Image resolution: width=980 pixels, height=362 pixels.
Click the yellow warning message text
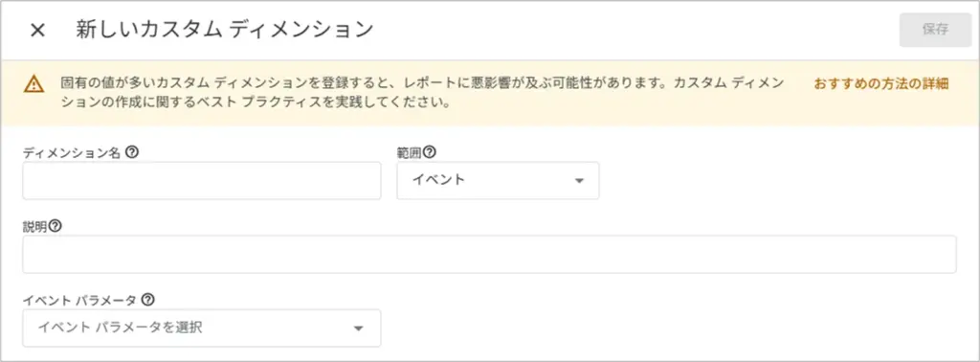pos(422,93)
